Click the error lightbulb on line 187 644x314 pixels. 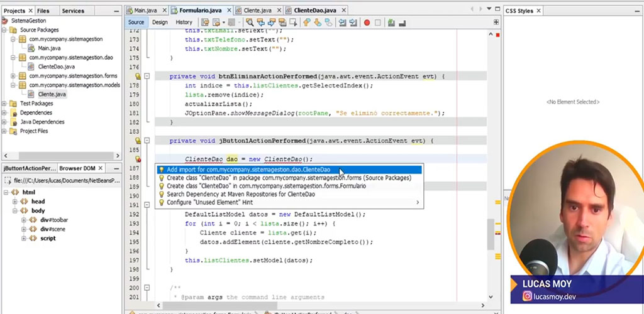[138, 160]
